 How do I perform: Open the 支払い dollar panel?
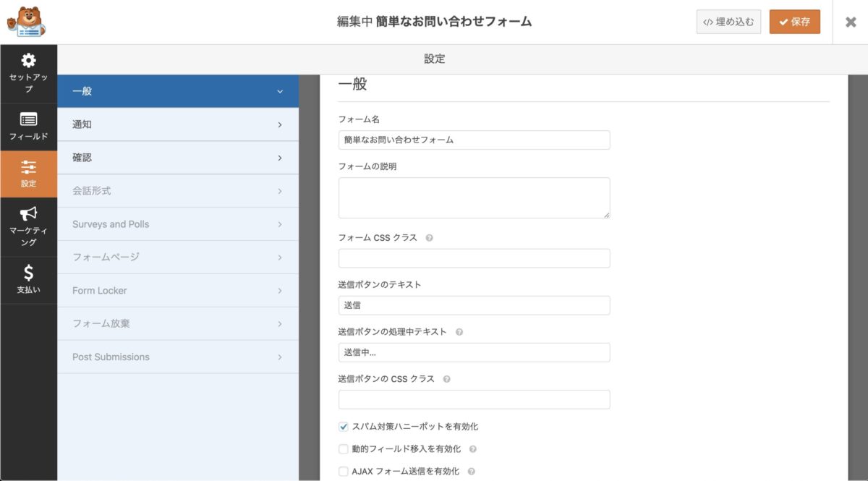pyautogui.click(x=28, y=280)
